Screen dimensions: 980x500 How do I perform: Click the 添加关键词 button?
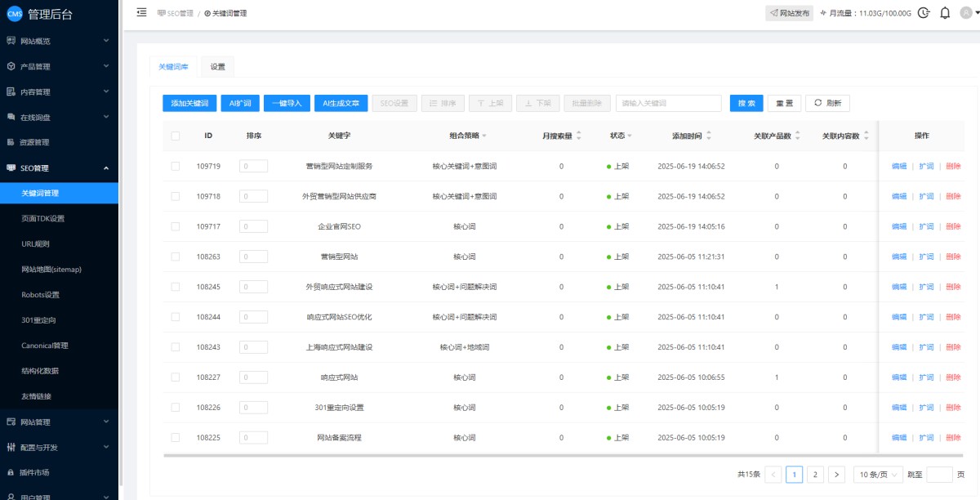point(189,103)
